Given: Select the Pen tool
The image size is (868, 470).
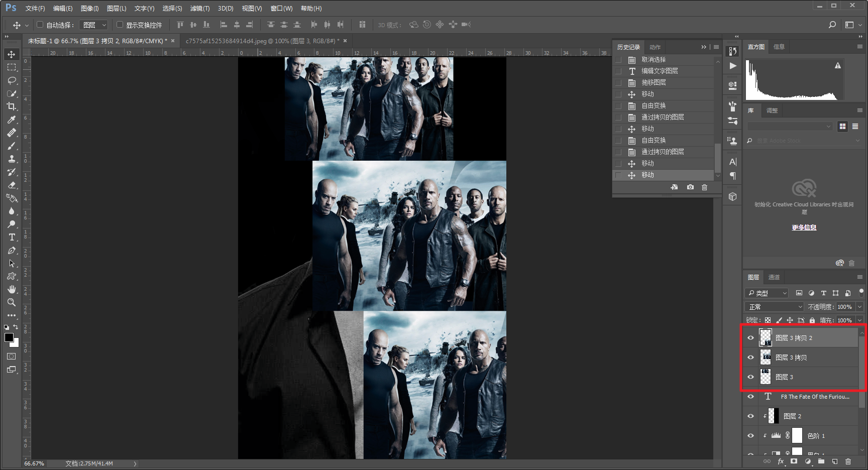Looking at the screenshot, I should pyautogui.click(x=12, y=250).
